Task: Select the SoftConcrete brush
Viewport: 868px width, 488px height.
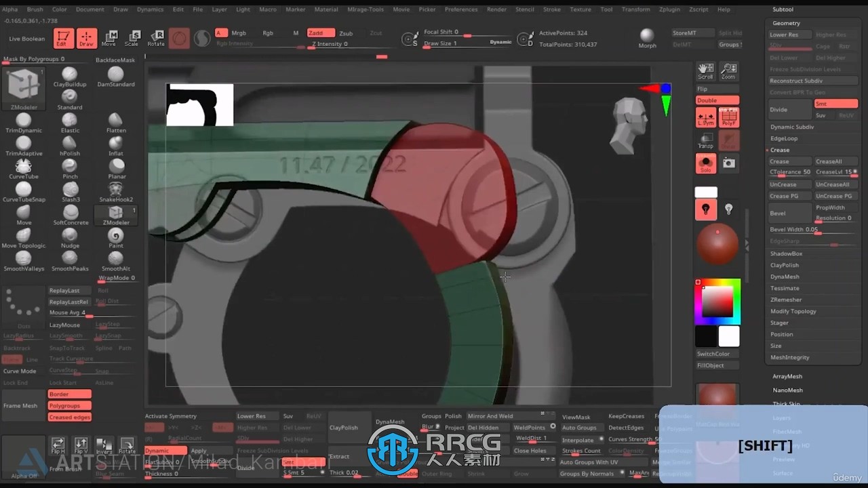Action: coord(70,216)
